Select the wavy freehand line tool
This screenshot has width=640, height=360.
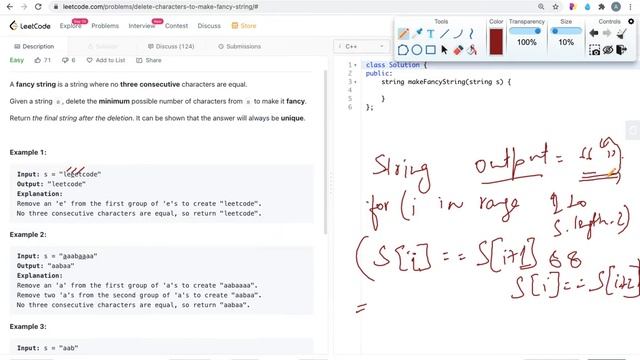tap(471, 34)
